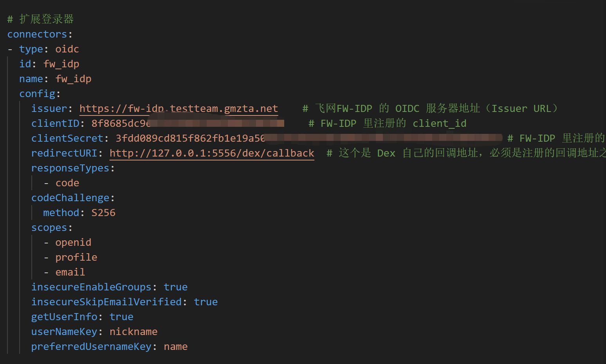Click the oidc type value
The height and width of the screenshot is (364, 606).
click(x=67, y=49)
